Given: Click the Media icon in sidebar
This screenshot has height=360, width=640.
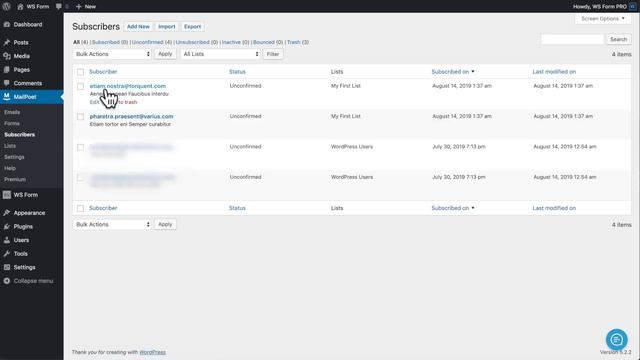Looking at the screenshot, I should point(7,56).
